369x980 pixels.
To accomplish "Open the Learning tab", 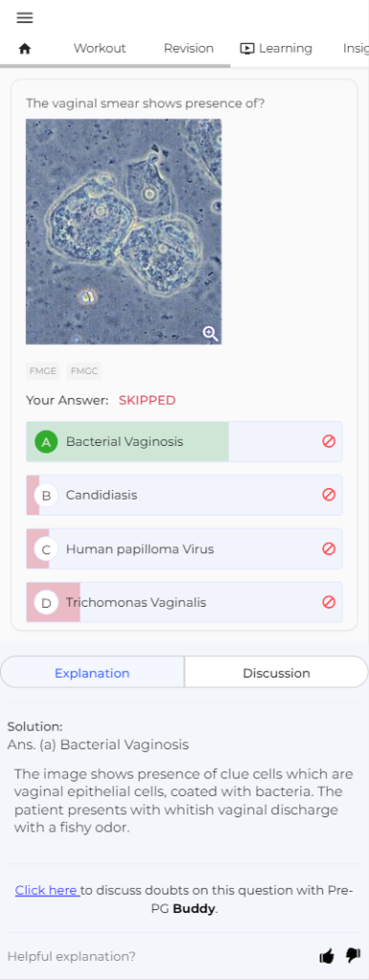I will coord(276,49).
